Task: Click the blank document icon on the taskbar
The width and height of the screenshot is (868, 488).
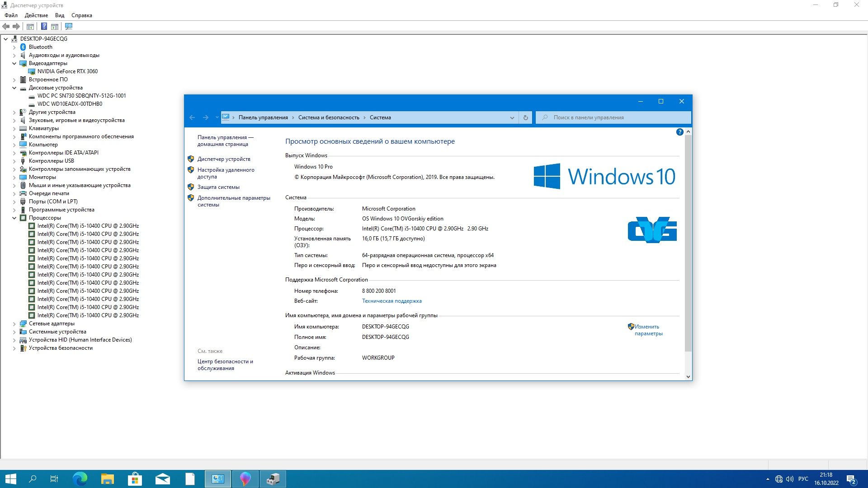Action: (x=190, y=479)
